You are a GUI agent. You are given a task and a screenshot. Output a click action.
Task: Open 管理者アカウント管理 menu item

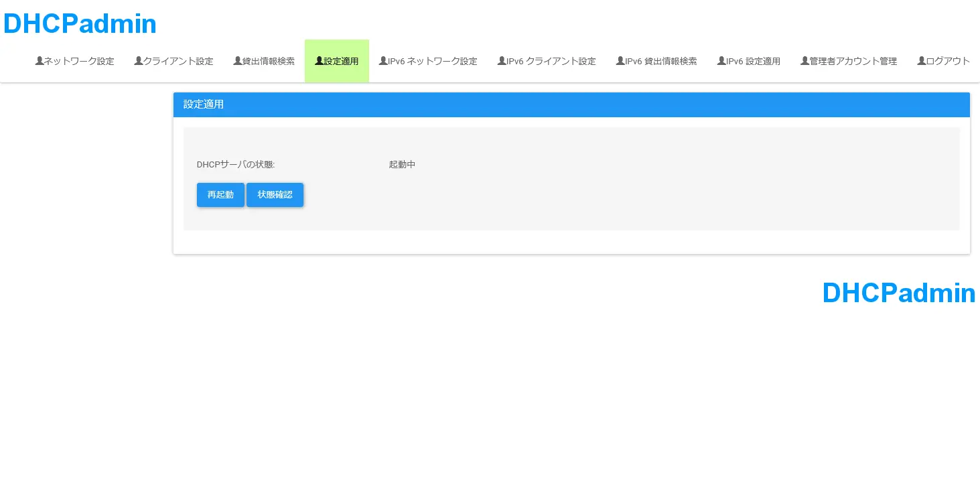coord(849,61)
